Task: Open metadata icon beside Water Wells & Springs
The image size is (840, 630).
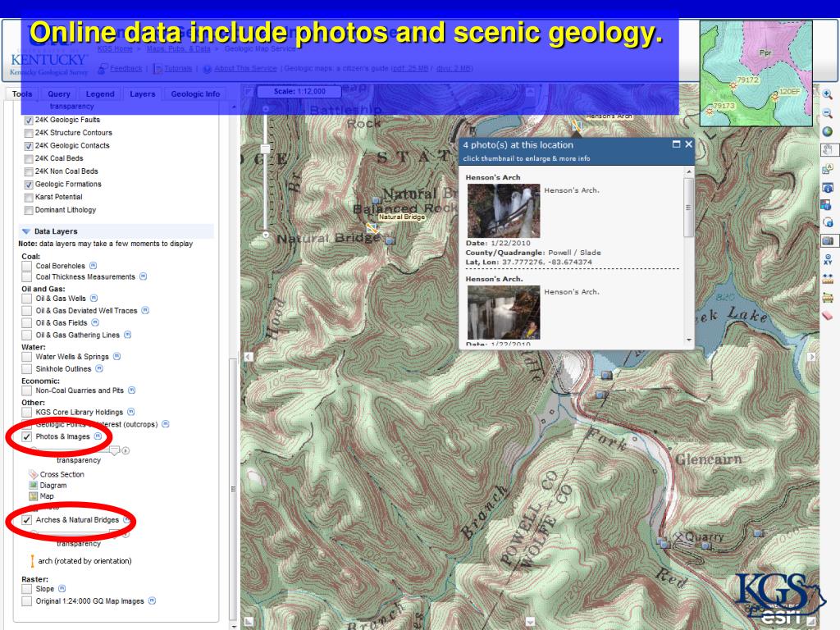Action: click(116, 356)
